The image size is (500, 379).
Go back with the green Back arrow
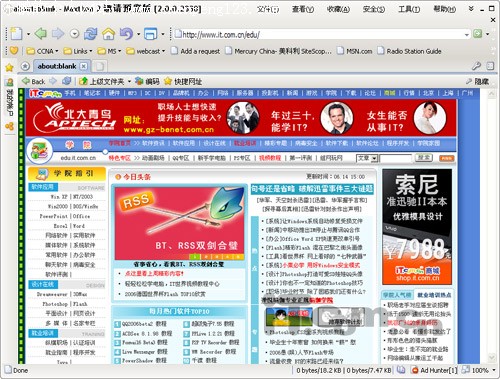pyautogui.click(x=41, y=34)
